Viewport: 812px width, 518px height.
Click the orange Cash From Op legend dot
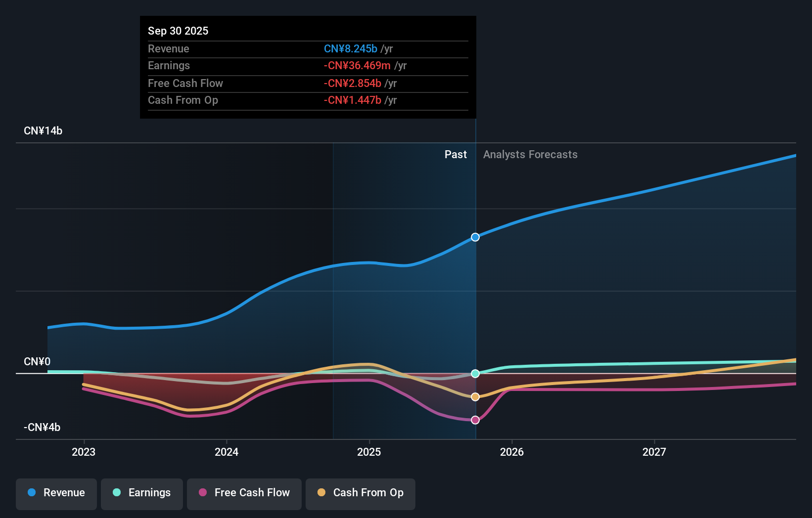(321, 493)
